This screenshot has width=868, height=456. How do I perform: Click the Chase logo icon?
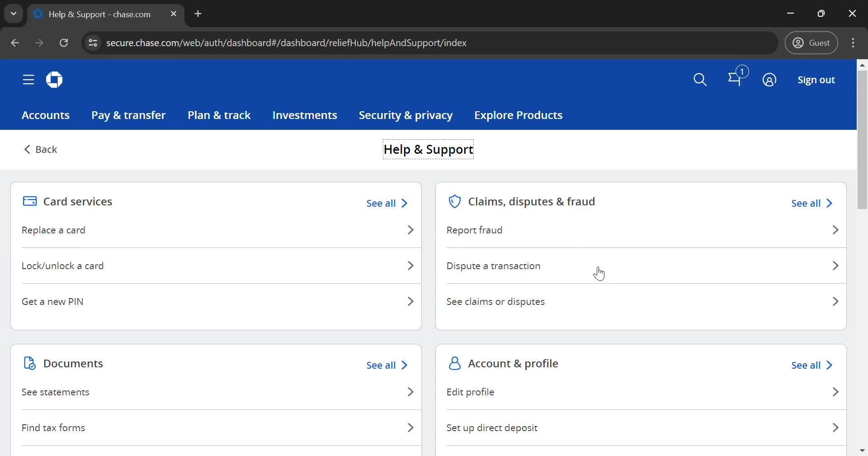tap(54, 80)
